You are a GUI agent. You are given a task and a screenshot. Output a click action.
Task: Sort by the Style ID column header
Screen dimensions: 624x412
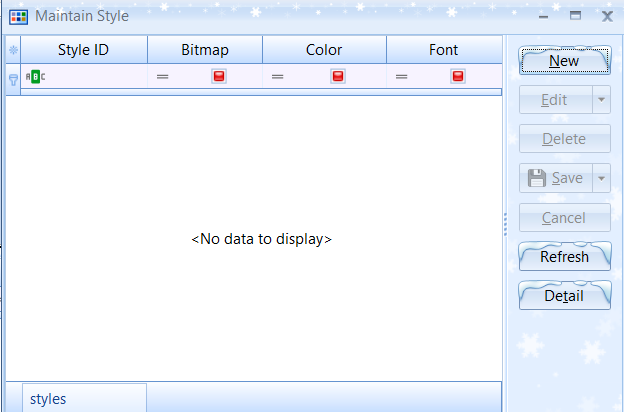click(84, 50)
